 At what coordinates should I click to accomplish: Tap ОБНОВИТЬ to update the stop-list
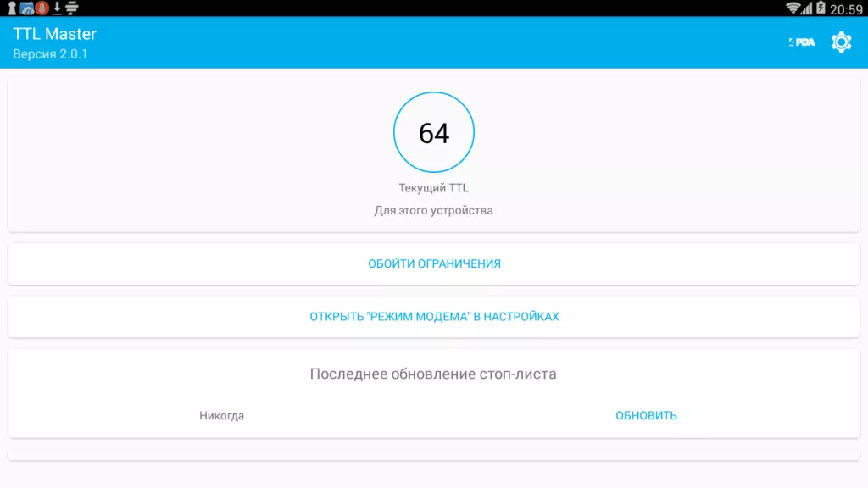coord(646,415)
